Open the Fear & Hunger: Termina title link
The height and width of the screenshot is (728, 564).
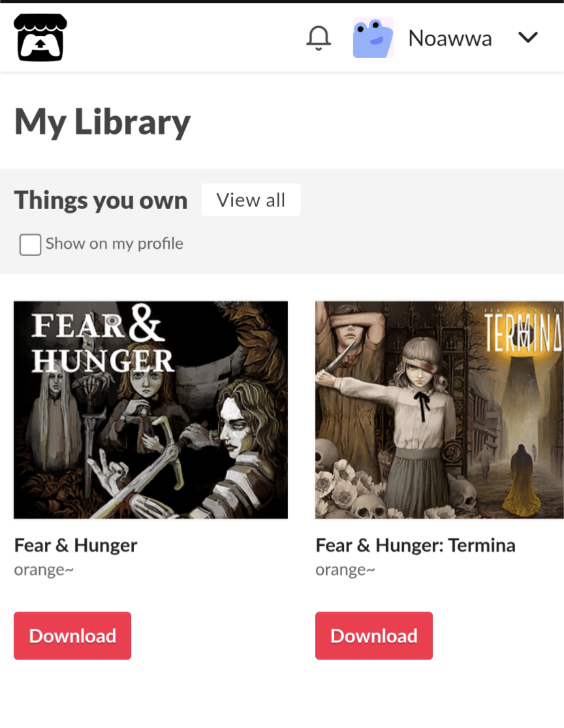415,546
